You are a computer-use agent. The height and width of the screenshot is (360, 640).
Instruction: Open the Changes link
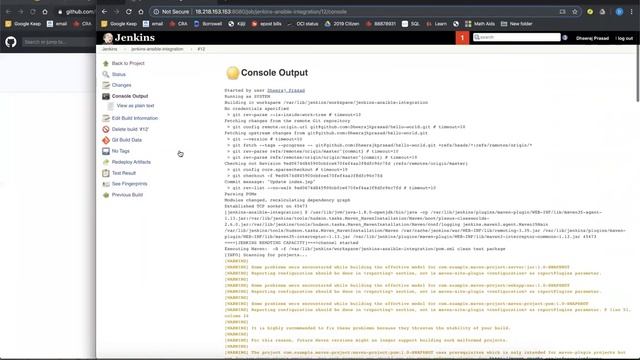coord(121,85)
